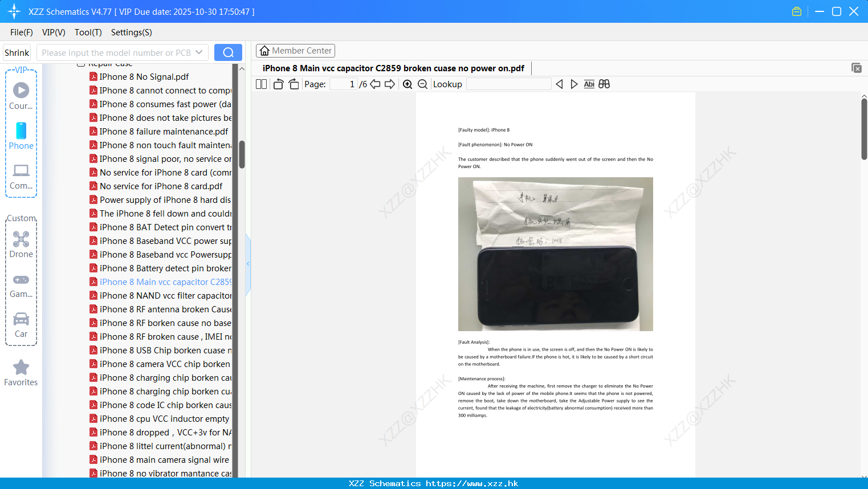The width and height of the screenshot is (868, 489).
Task: Click the Shrink button
Action: click(17, 52)
